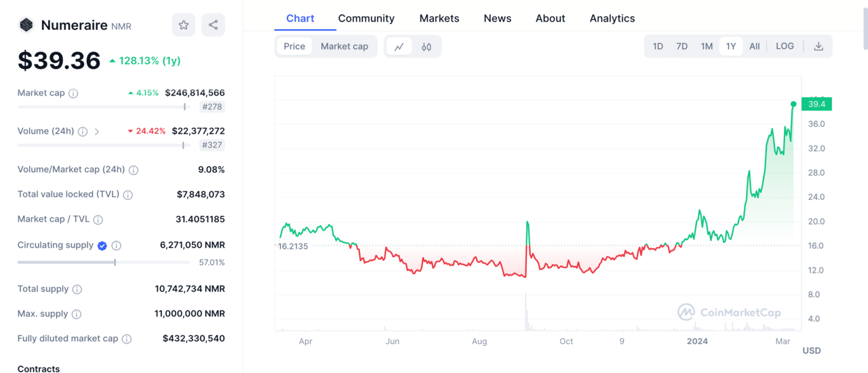
Task: Click the 39.4 current price label
Action: click(x=816, y=104)
